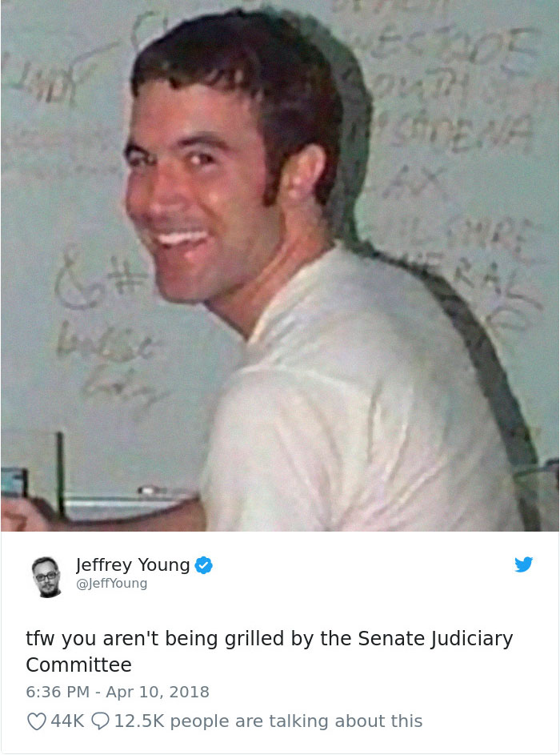Visit the @JeffYoung handle link
Screen dimensions: 560x755
click(x=112, y=583)
